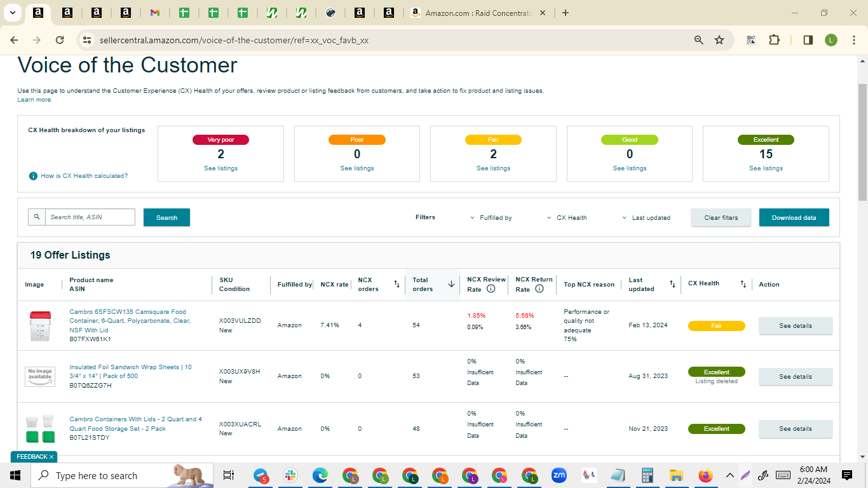The width and height of the screenshot is (868, 488).
Task: Select the SKU X003UX9V8H
Action: point(240,372)
